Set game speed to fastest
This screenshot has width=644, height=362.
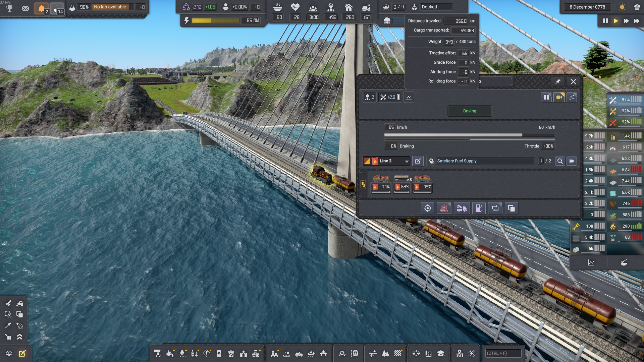pyautogui.click(x=636, y=21)
